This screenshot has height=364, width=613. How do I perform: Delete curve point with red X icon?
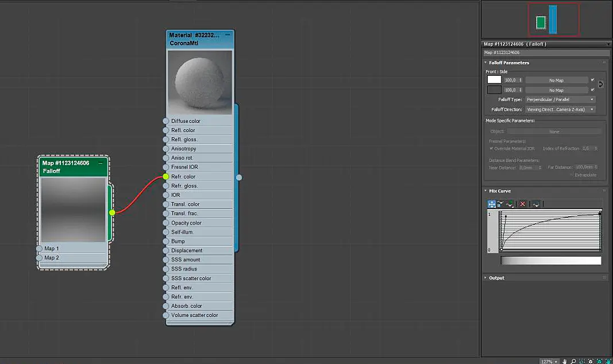click(x=523, y=204)
